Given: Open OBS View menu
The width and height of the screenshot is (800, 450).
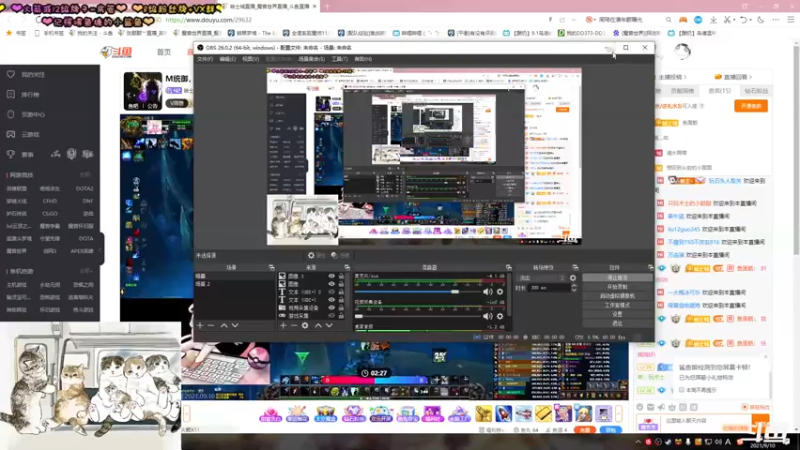Looking at the screenshot, I should click(x=251, y=59).
